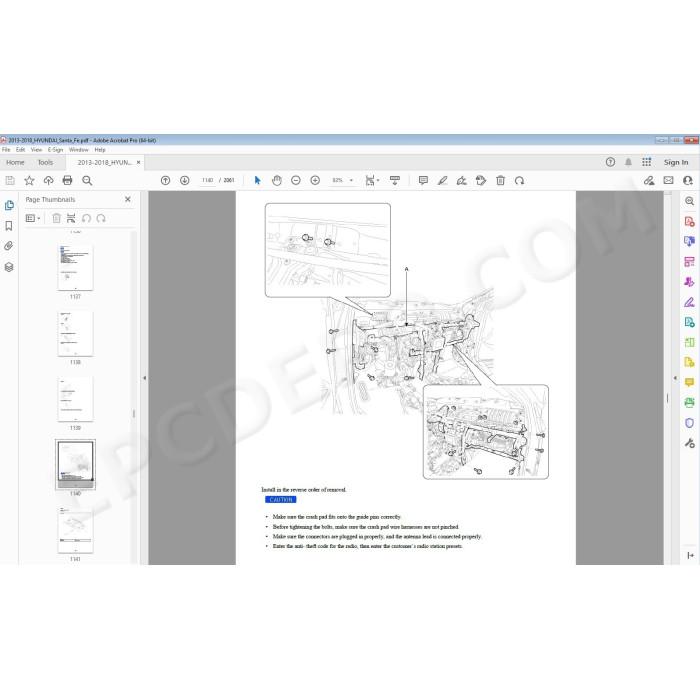Viewport: 700px width, 700px height.
Task: Print the document using printer icon
Action: [x=67, y=180]
